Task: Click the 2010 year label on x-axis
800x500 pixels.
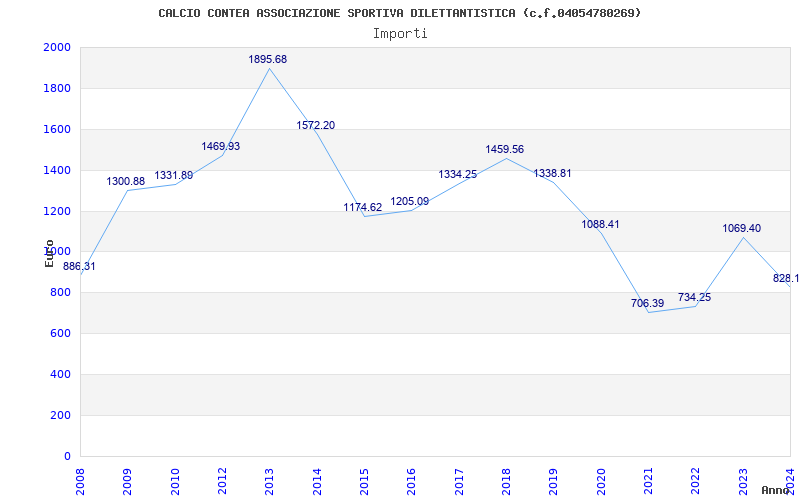Action: point(175,482)
